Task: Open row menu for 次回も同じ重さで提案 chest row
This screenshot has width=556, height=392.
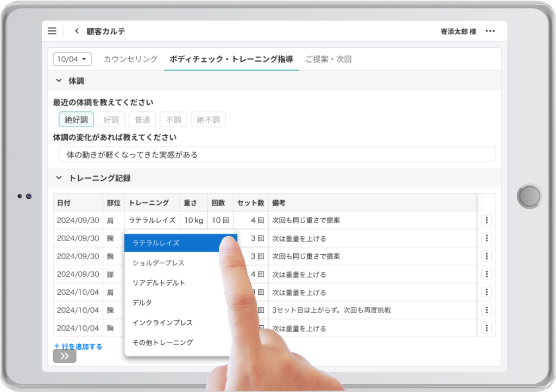Action: coord(486,256)
